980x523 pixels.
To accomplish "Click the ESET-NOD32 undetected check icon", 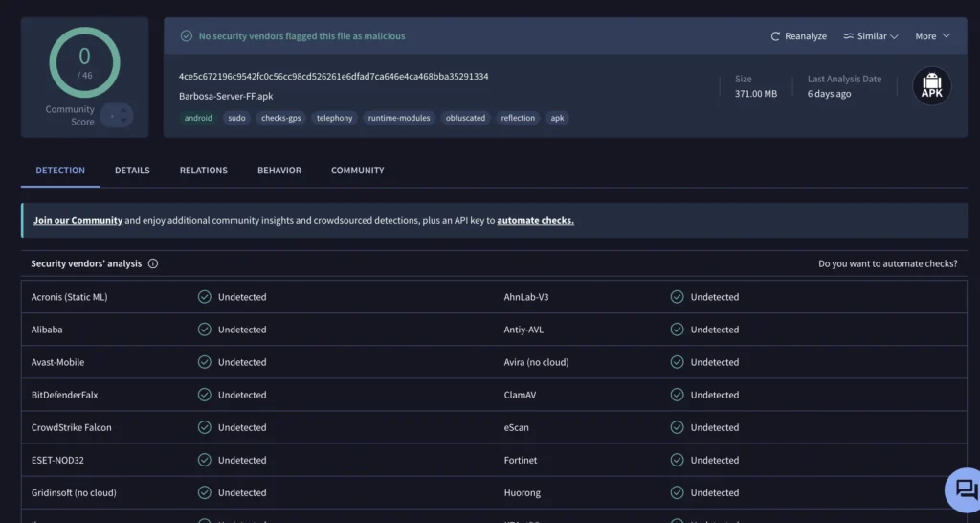I will click(205, 460).
